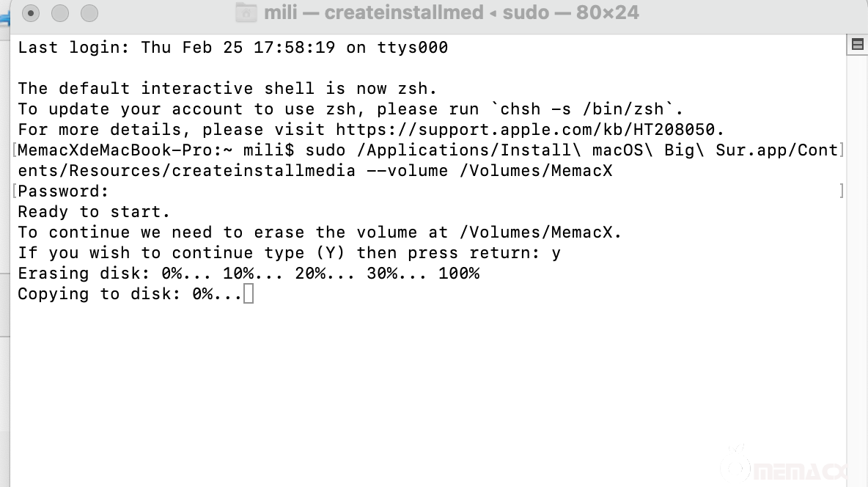Click the typed 'y' confirmation response
The image size is (868, 487).
coord(556,253)
